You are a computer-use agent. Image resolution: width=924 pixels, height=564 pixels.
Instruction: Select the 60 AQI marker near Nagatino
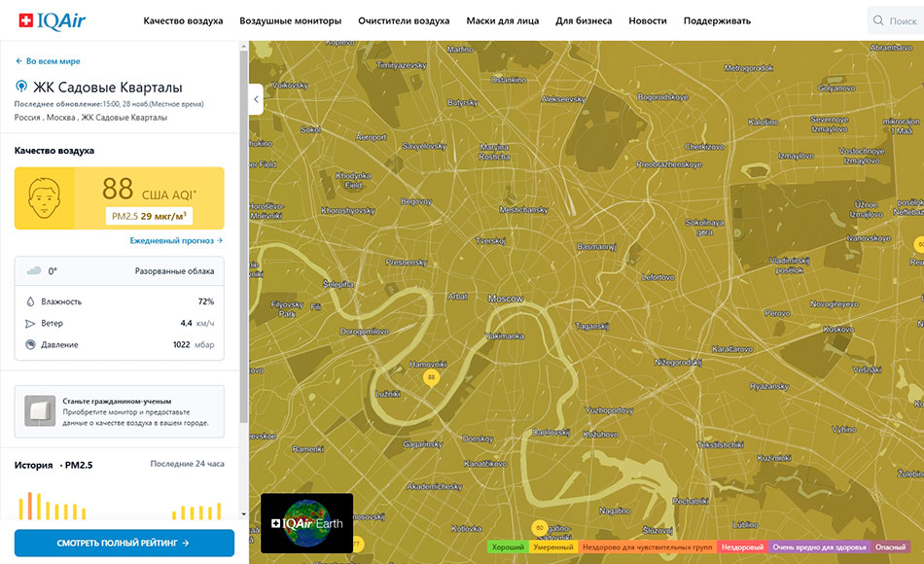coord(539,528)
